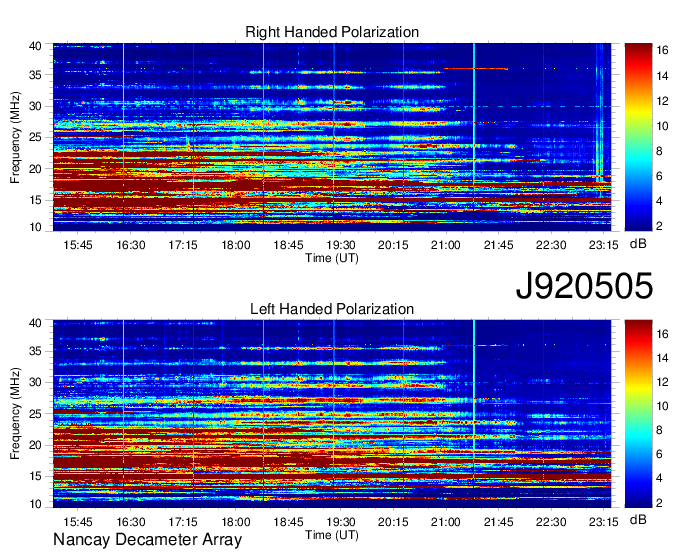Click 35 MHz tick on upper frequency axis
This screenshot has width=680, height=552.
(x=35, y=75)
